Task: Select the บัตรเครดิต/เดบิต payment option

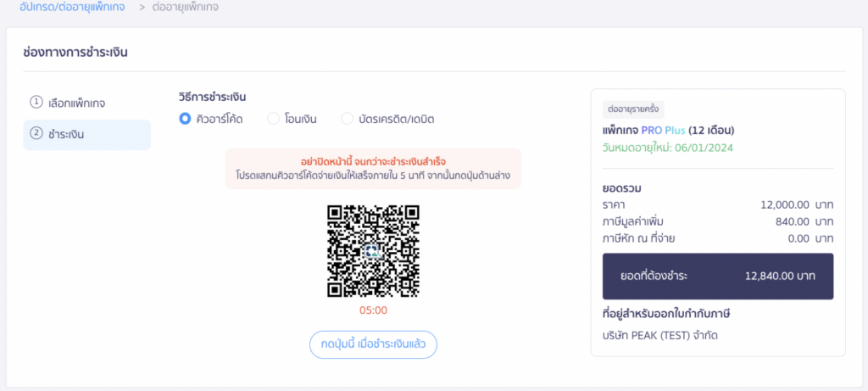Action: coord(347,119)
